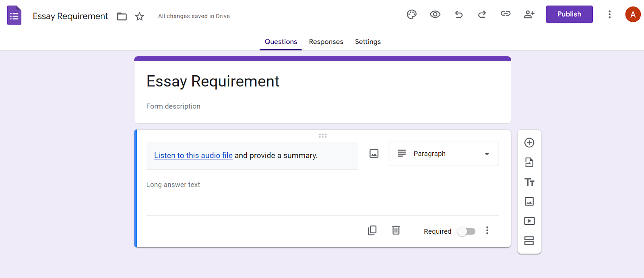Star the Essay Requirement form
Viewport: 644px width, 278px height.
pyautogui.click(x=139, y=17)
